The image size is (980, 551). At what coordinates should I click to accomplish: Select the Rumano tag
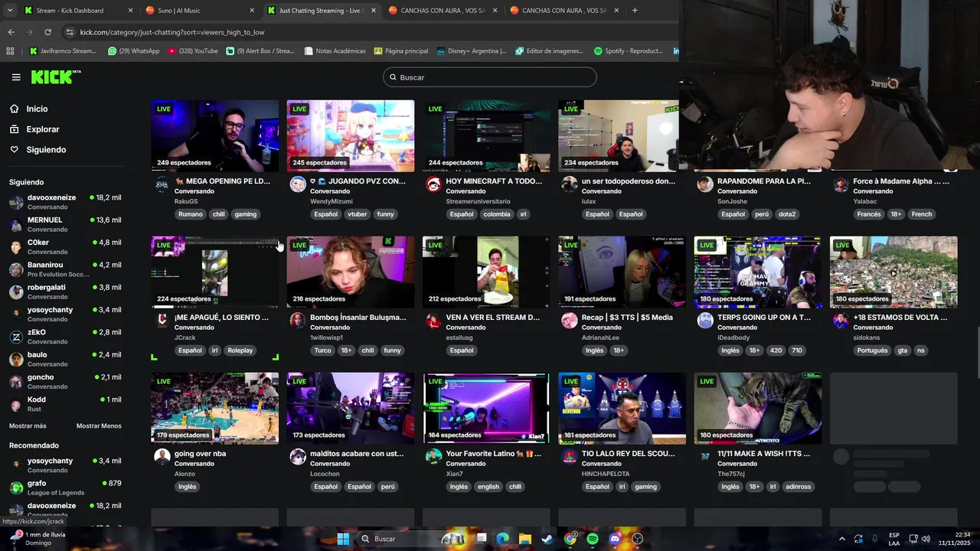click(x=190, y=214)
